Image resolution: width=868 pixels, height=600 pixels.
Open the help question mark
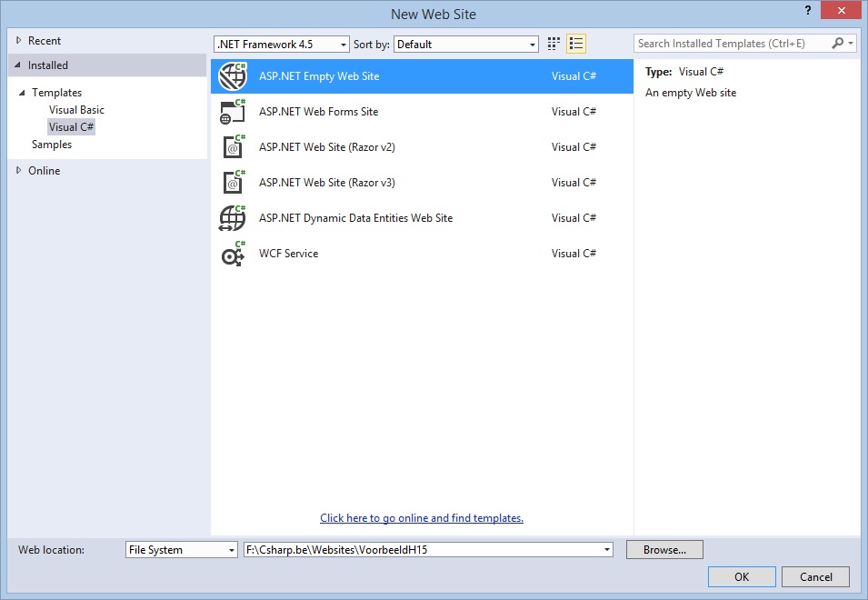tap(808, 10)
